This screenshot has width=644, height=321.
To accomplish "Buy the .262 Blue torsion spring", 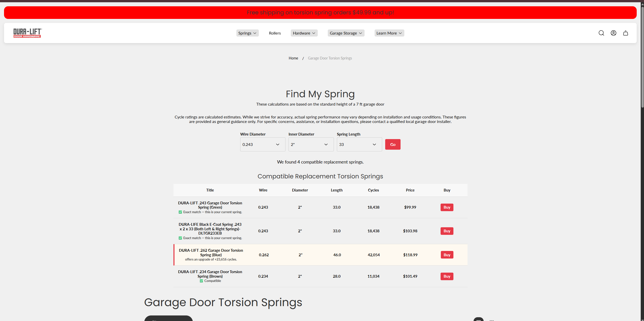I will 447,255.
